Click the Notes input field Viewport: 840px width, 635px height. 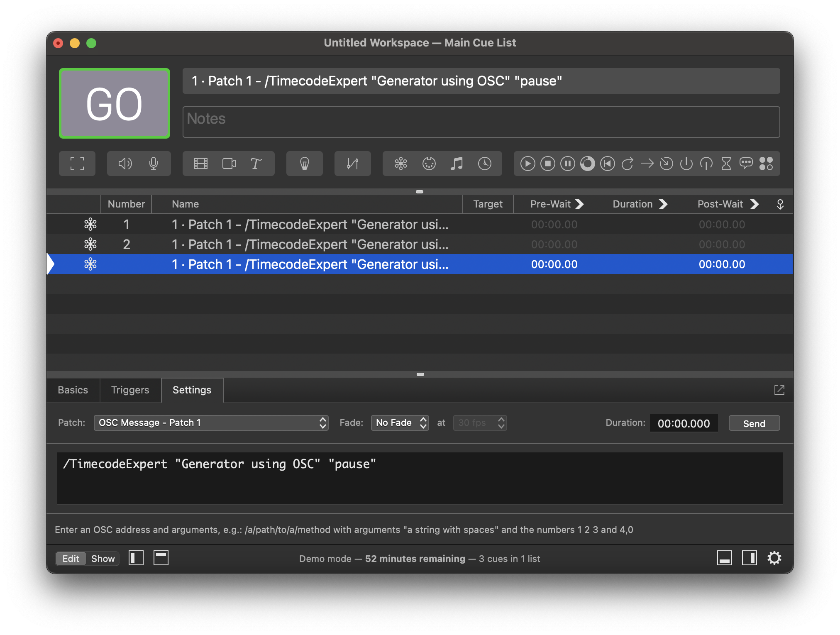coord(481,122)
